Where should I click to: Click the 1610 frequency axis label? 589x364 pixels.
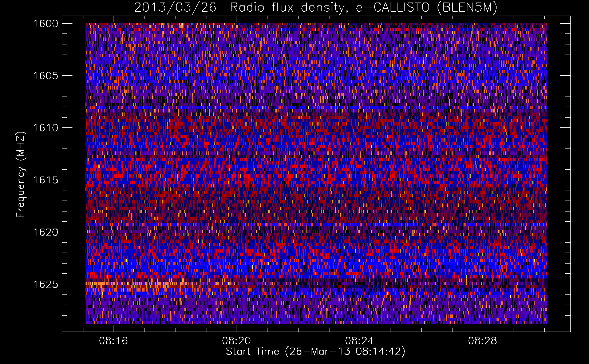(x=46, y=128)
